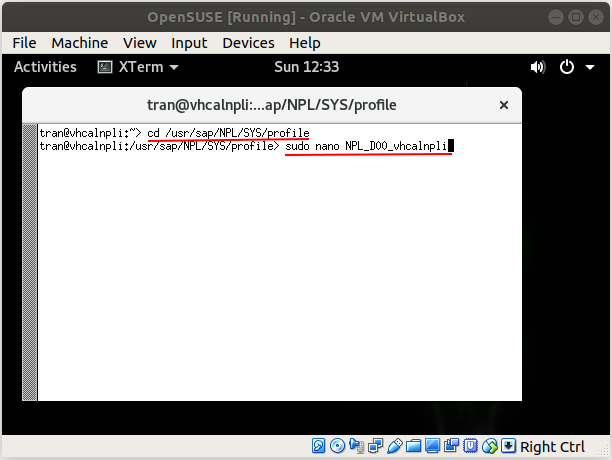Expand the system menu arrow
612x460 pixels.
pyautogui.click(x=590, y=67)
